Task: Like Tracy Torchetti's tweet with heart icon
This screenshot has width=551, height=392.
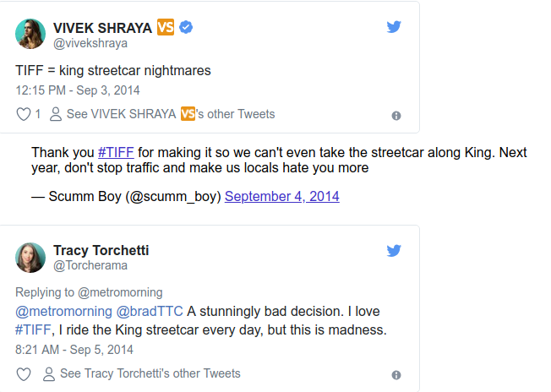Action: (24, 373)
